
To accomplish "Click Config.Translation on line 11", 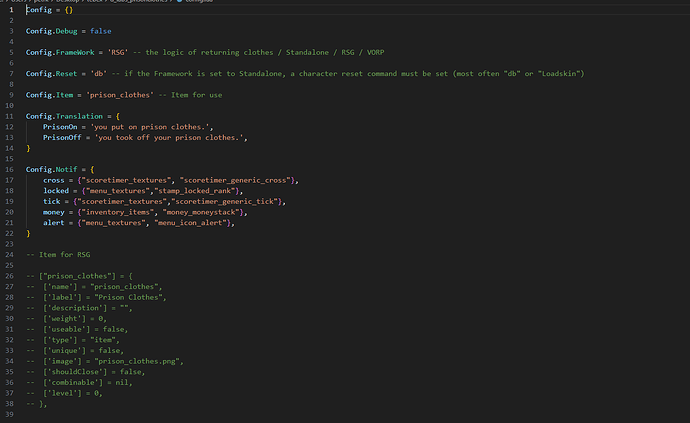I will pos(64,116).
